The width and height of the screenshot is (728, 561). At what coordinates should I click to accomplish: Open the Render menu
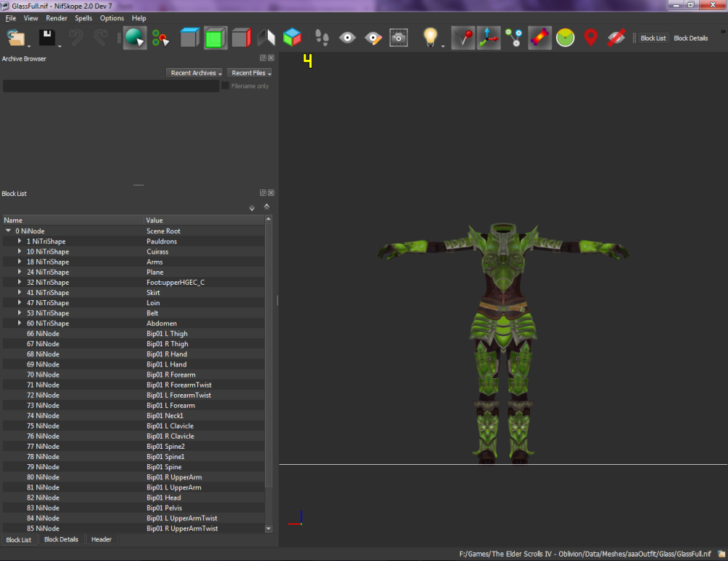pyautogui.click(x=57, y=18)
